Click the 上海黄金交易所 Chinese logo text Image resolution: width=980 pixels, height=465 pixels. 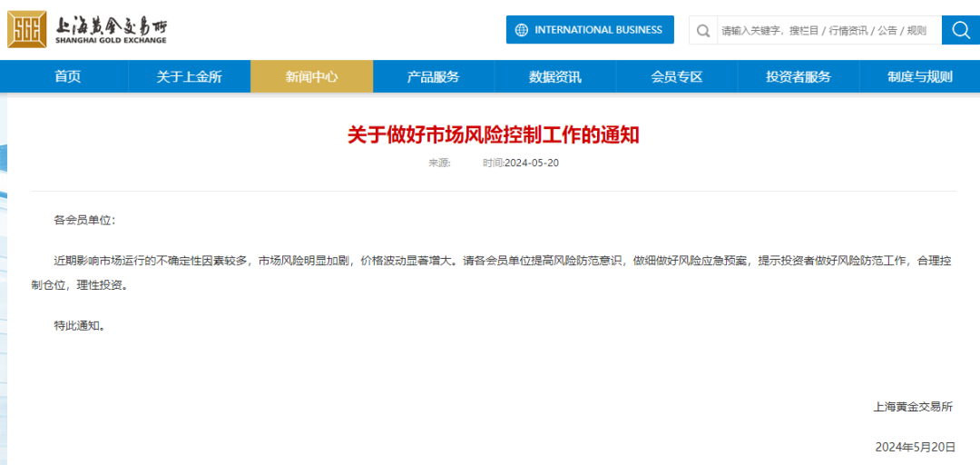coord(110,25)
